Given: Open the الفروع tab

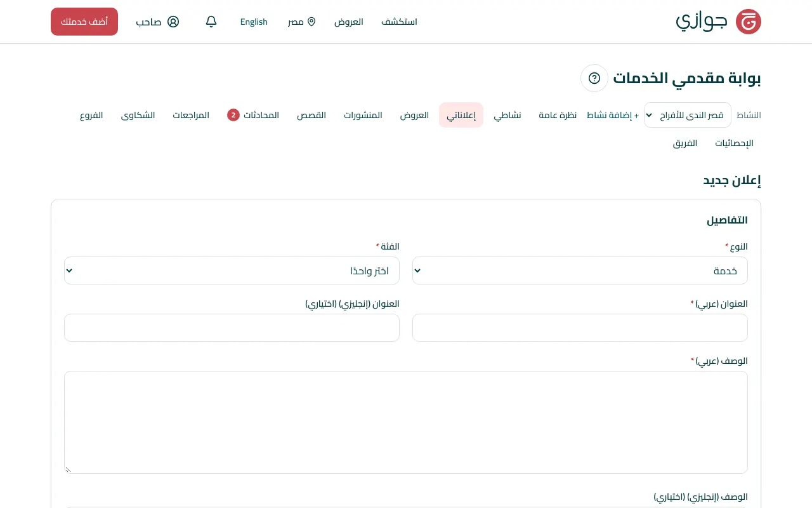Looking at the screenshot, I should click(91, 115).
